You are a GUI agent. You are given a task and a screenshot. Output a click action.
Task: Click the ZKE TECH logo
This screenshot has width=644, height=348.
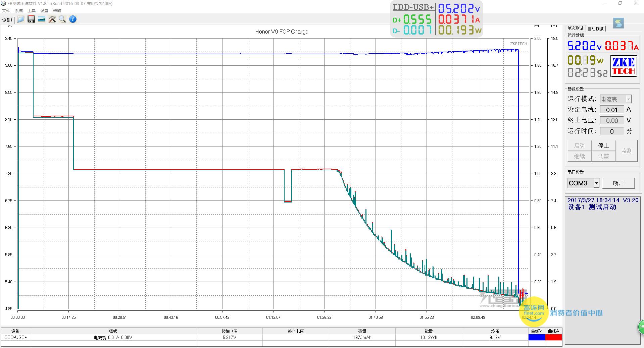click(x=624, y=66)
